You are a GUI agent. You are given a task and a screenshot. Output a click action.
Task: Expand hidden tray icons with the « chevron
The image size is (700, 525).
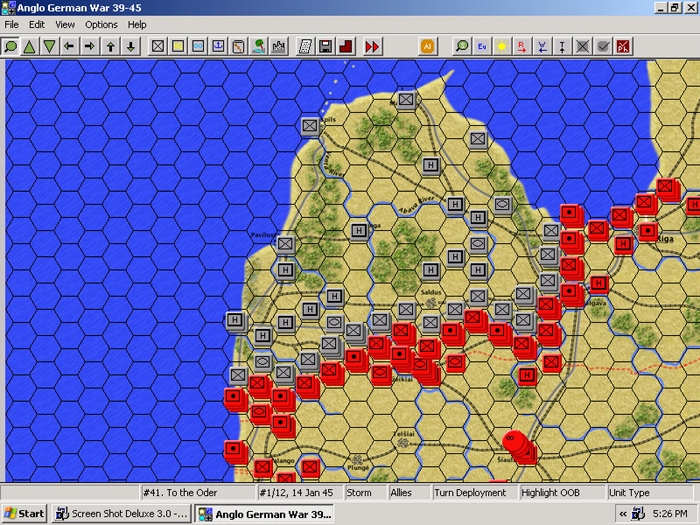coord(623,514)
